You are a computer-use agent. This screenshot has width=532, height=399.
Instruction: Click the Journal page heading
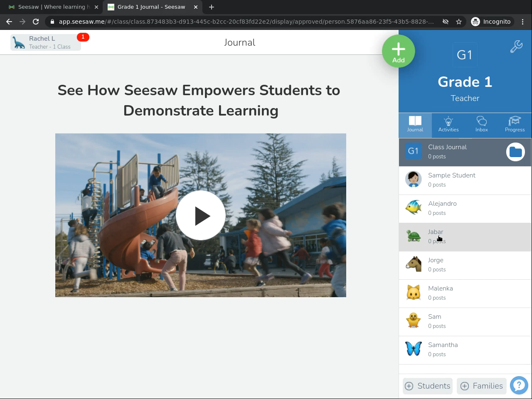pyautogui.click(x=240, y=42)
